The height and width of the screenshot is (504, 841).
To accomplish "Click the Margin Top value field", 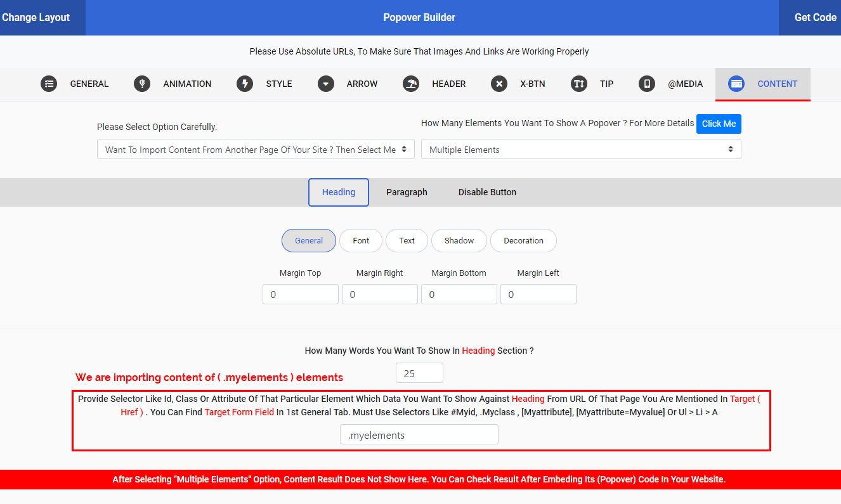I will 300,294.
